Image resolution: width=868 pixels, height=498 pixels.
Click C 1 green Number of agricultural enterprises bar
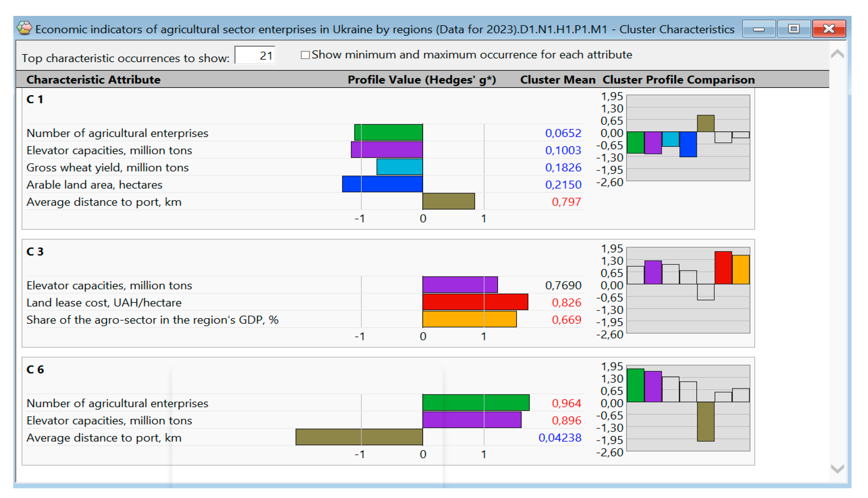click(388, 133)
